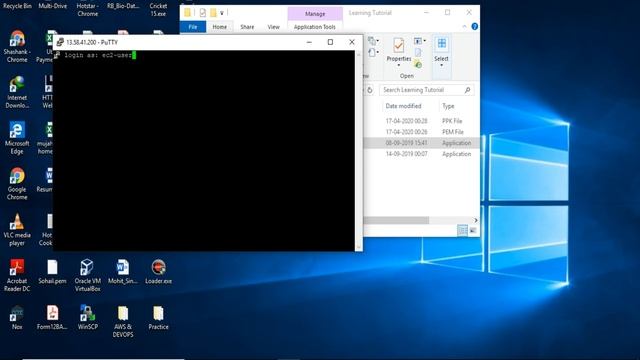Click the checkmark properties icon in Quick Access Toolbar
640x360 pixels.
(x=202, y=13)
